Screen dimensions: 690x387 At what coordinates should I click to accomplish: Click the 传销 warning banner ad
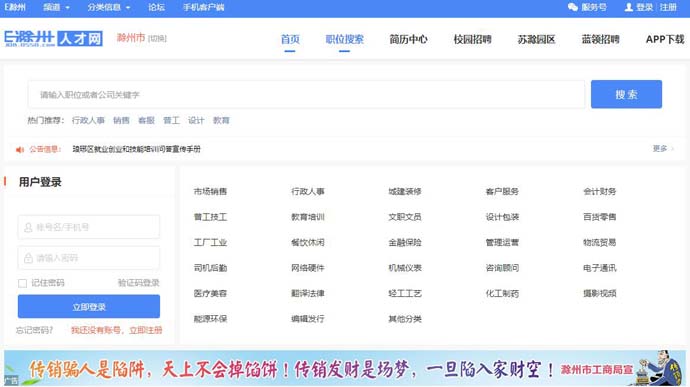[345, 368]
